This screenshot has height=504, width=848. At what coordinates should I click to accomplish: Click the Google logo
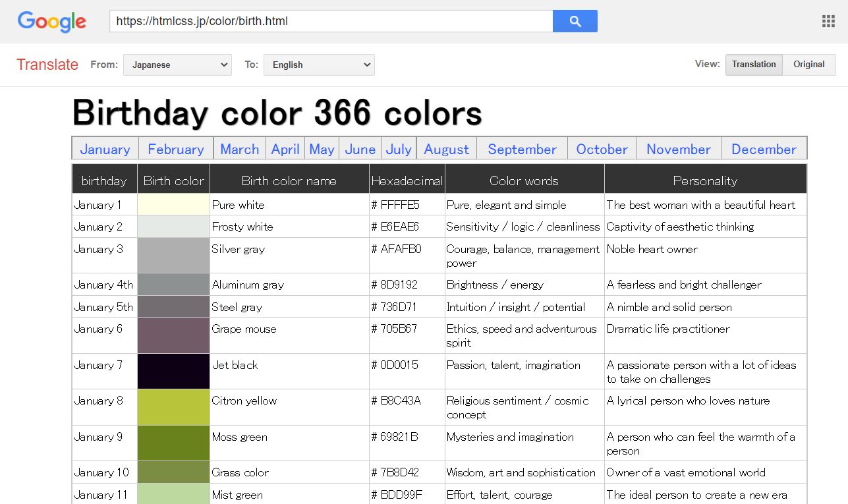[x=51, y=21]
